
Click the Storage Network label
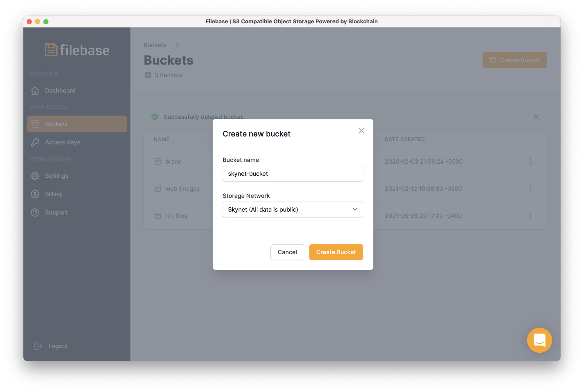coord(246,196)
